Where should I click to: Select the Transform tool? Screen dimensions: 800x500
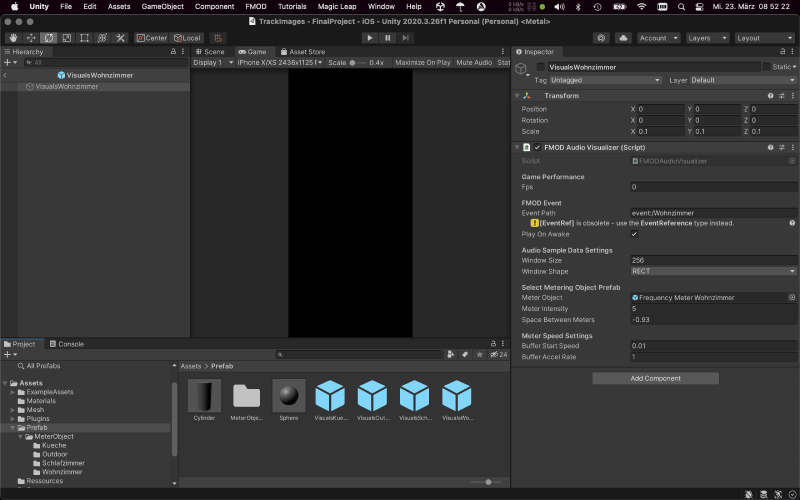pos(102,38)
